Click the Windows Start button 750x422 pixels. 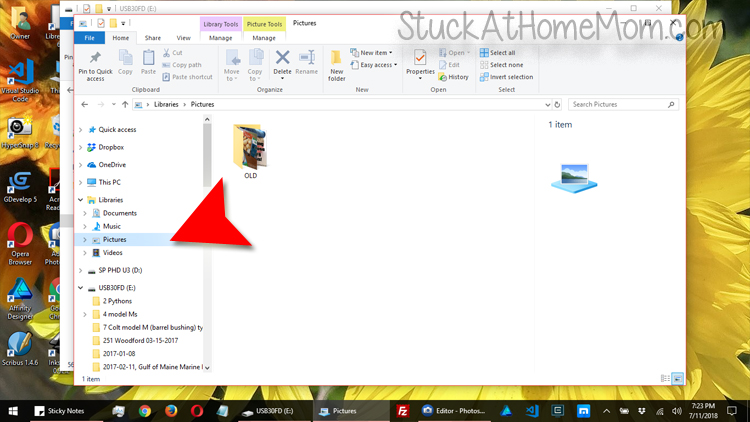click(x=13, y=411)
